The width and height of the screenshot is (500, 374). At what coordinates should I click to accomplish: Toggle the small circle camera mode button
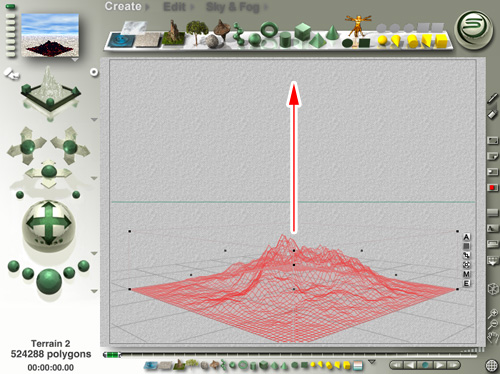point(94,72)
